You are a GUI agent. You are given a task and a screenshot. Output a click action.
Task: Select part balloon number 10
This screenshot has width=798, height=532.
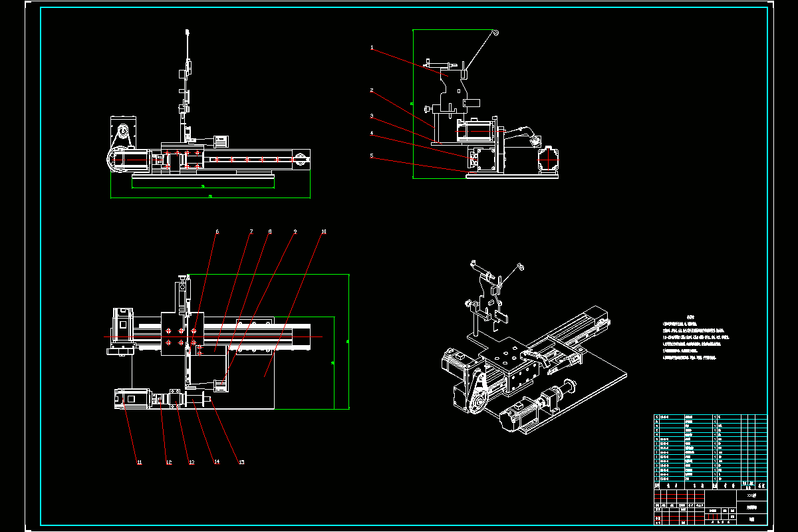(323, 231)
